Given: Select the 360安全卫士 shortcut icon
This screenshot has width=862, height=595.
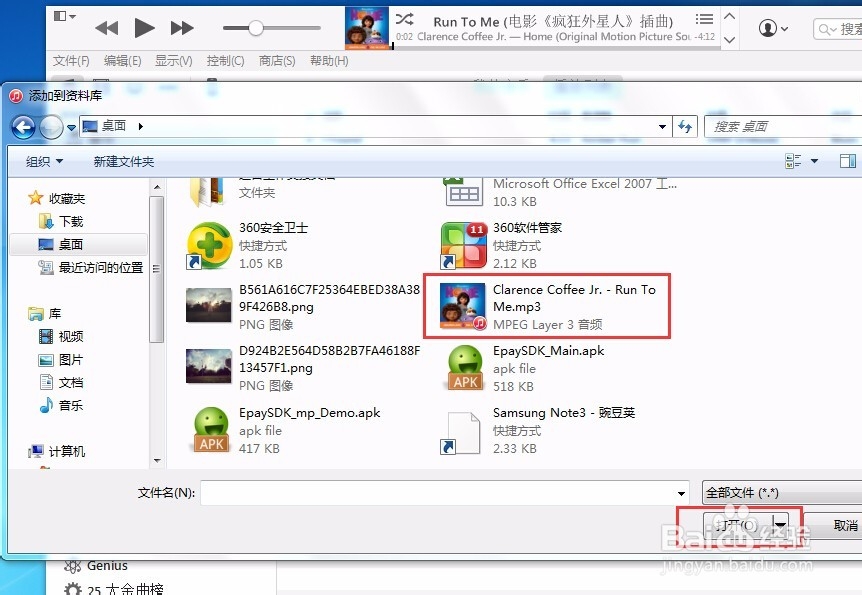Looking at the screenshot, I should (209, 245).
